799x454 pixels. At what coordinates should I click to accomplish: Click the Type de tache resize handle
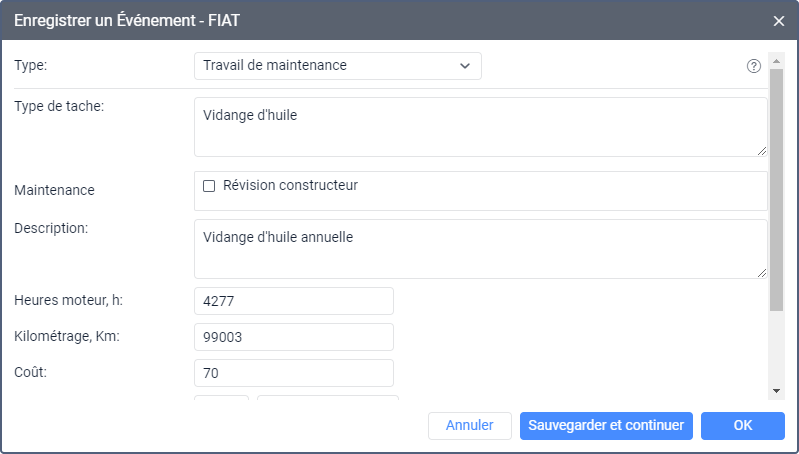pyautogui.click(x=761, y=150)
